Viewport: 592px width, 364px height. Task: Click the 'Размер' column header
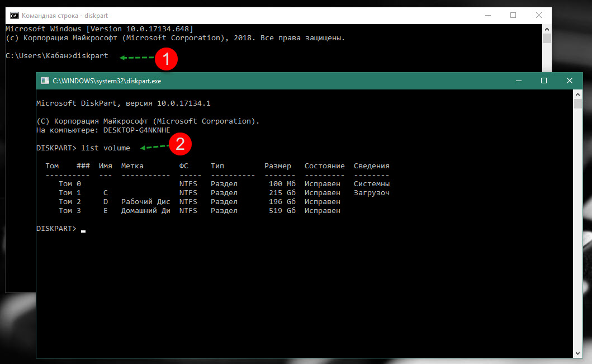(278, 166)
